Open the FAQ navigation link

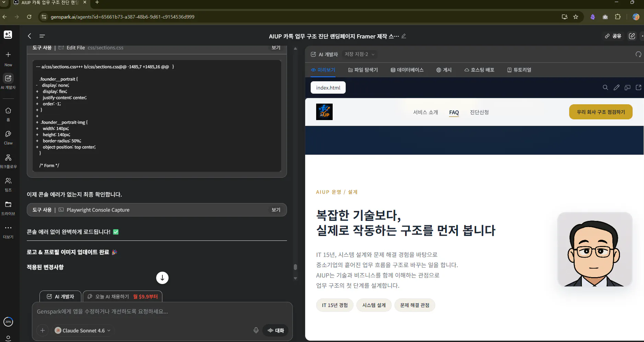tap(454, 112)
